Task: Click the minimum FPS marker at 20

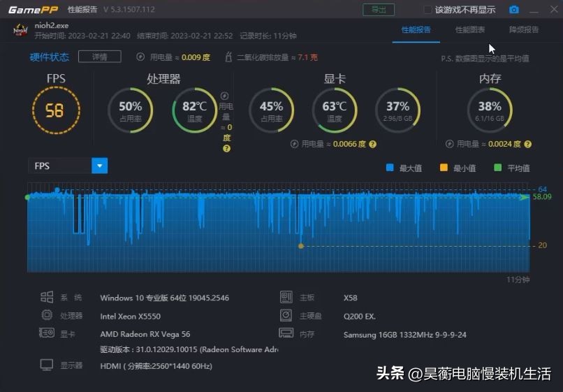Action: point(301,246)
